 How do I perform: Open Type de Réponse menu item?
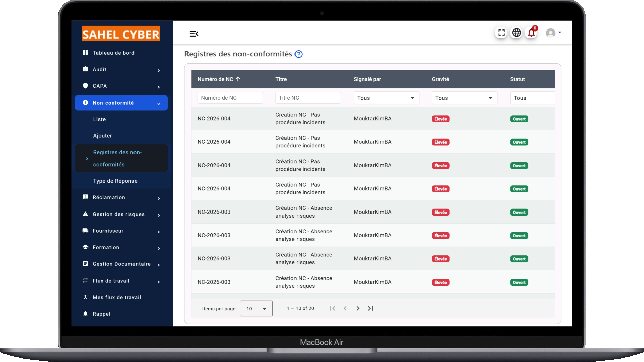coord(115,181)
